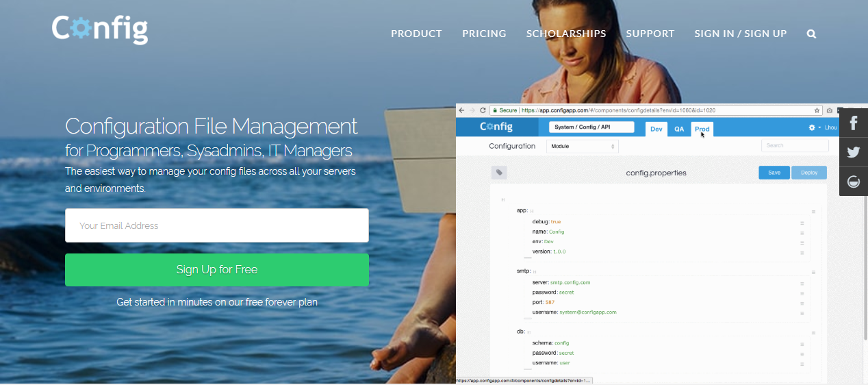Viewport: 868px width, 385px height.
Task: Select the QA environment tab
Action: pos(679,129)
